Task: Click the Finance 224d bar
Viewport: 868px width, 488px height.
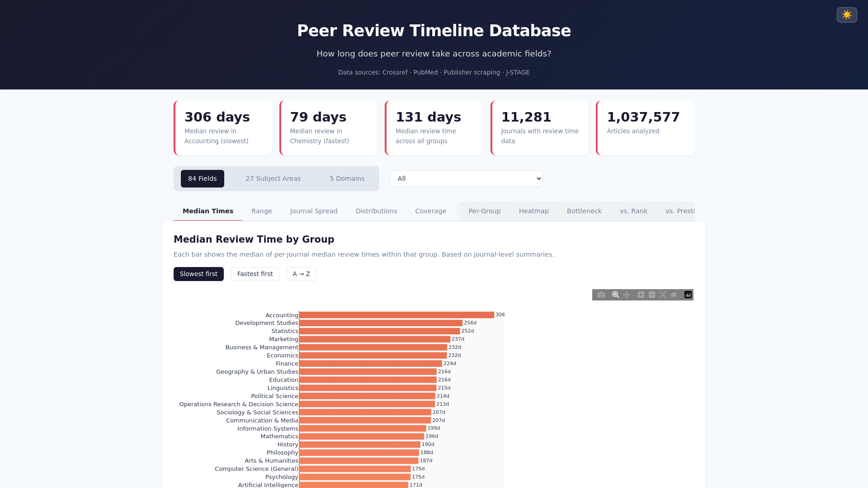Action: (371, 364)
